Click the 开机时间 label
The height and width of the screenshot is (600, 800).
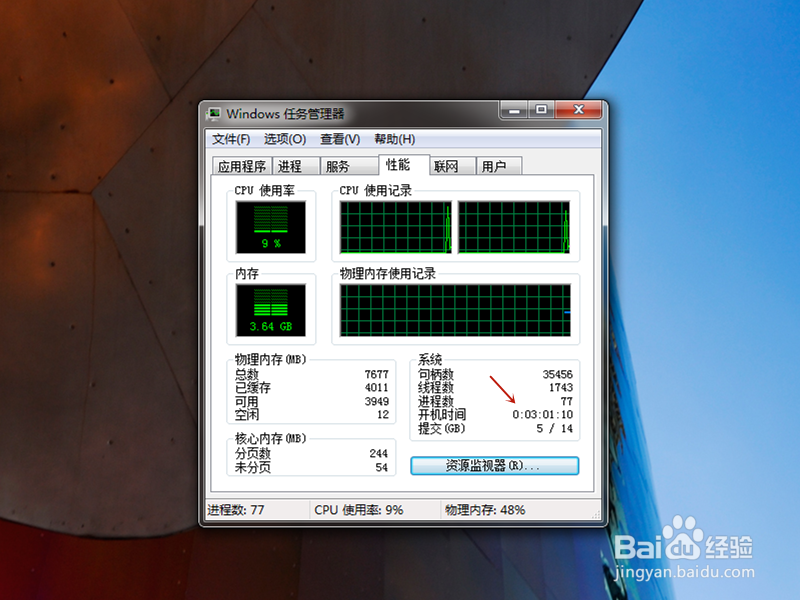(x=442, y=414)
